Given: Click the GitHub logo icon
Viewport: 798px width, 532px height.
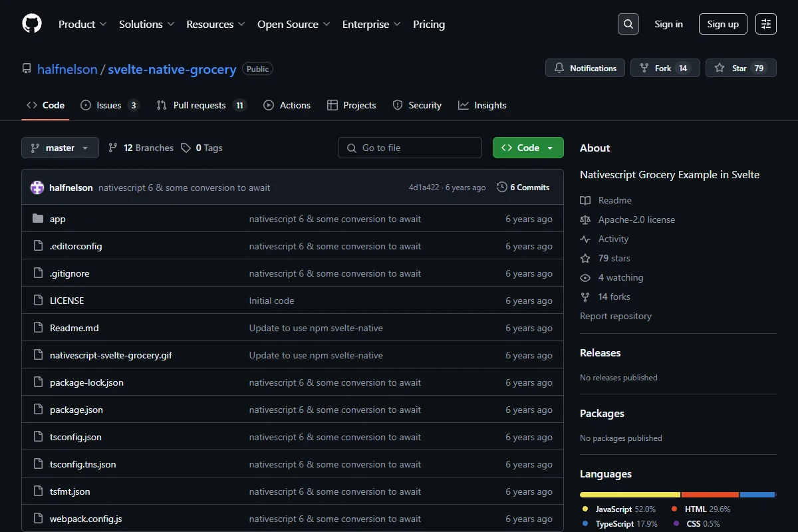Looking at the screenshot, I should 32,24.
